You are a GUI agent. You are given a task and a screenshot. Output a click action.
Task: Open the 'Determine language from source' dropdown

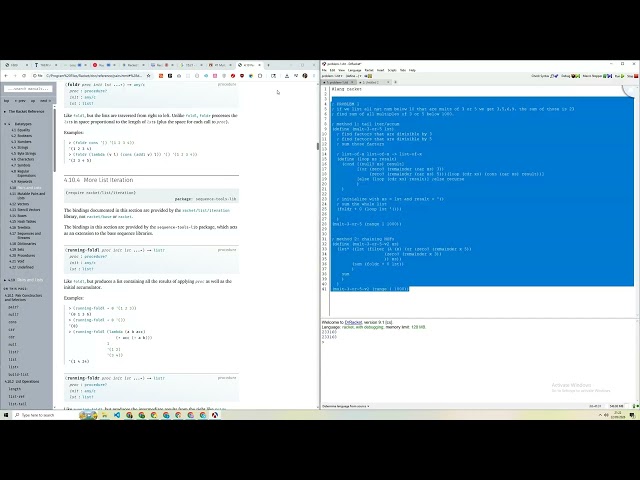(x=346, y=406)
